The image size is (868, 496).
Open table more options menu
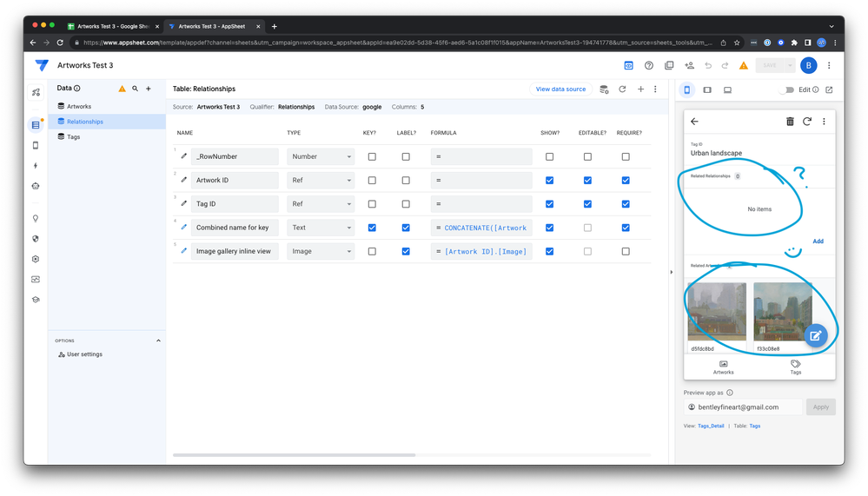(655, 89)
